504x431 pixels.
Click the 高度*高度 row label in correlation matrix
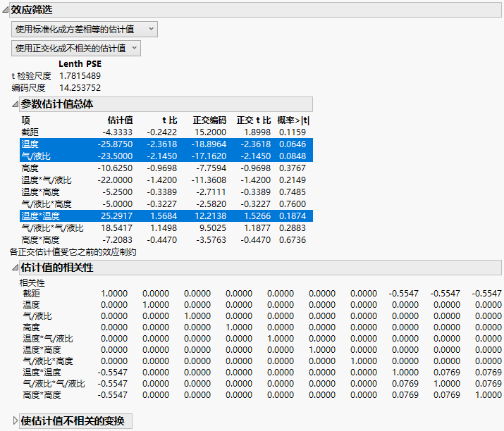[x=42, y=394]
